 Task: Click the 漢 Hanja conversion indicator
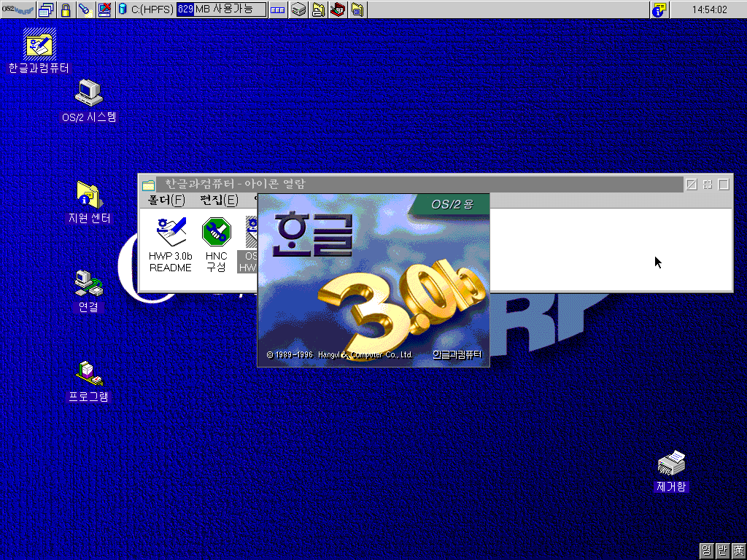click(738, 551)
